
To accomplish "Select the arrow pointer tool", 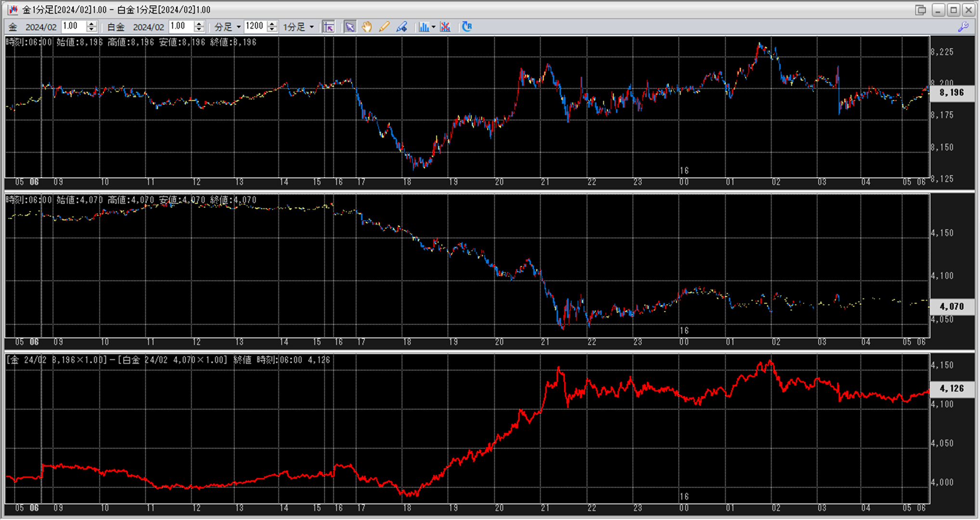I will 350,27.
